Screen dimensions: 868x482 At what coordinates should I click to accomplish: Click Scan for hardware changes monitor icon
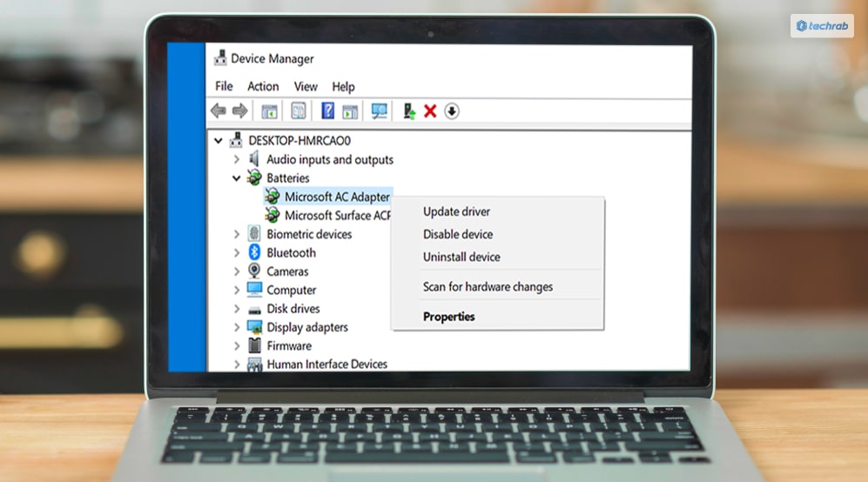(x=380, y=111)
